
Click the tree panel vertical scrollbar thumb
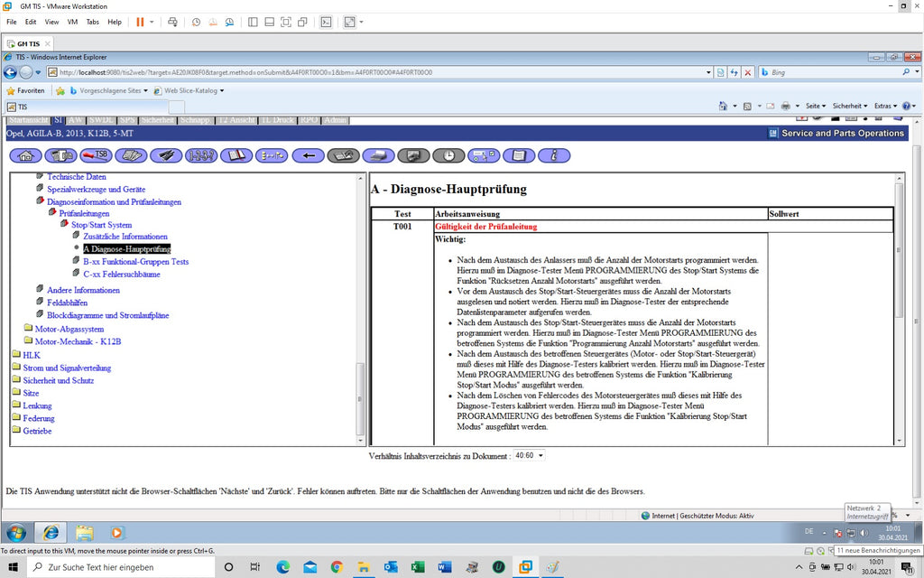click(361, 398)
